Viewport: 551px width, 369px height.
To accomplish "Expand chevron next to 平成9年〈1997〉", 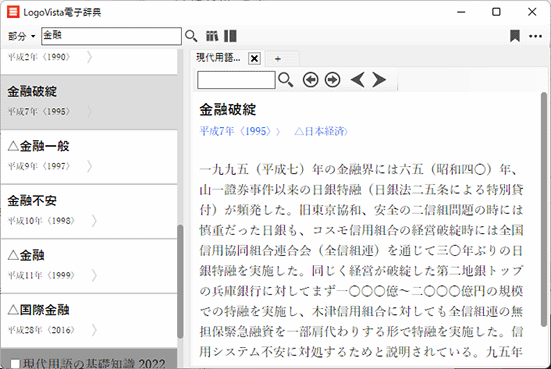I will click(90, 166).
